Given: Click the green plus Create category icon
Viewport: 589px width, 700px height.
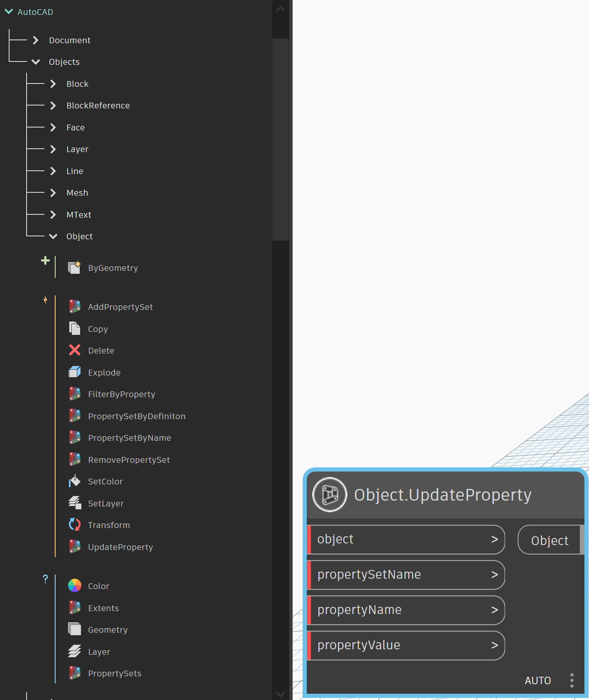Looking at the screenshot, I should point(46,260).
